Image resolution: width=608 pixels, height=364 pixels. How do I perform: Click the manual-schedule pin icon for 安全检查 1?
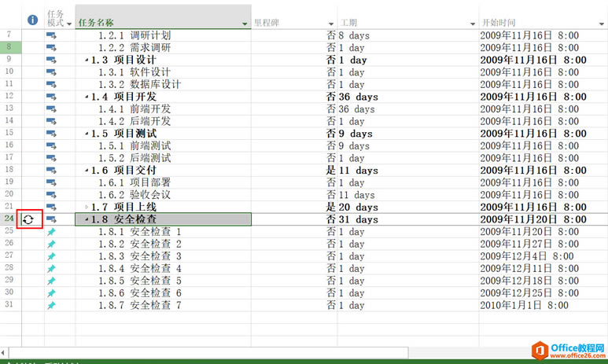click(x=51, y=232)
